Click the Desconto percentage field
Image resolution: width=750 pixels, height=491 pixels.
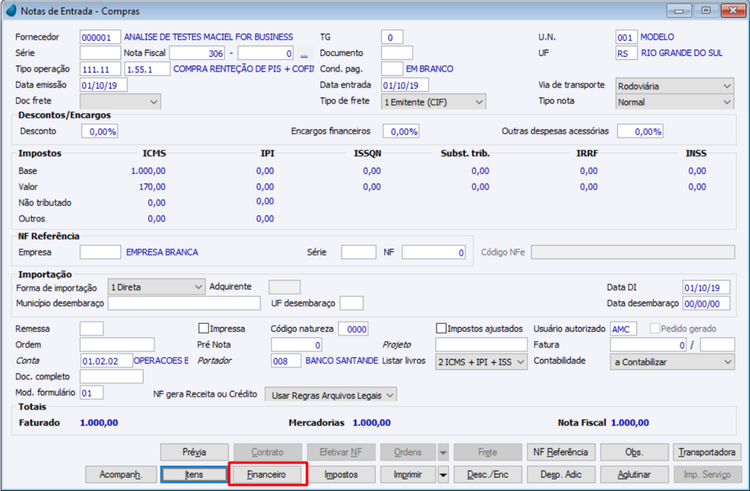click(100, 131)
